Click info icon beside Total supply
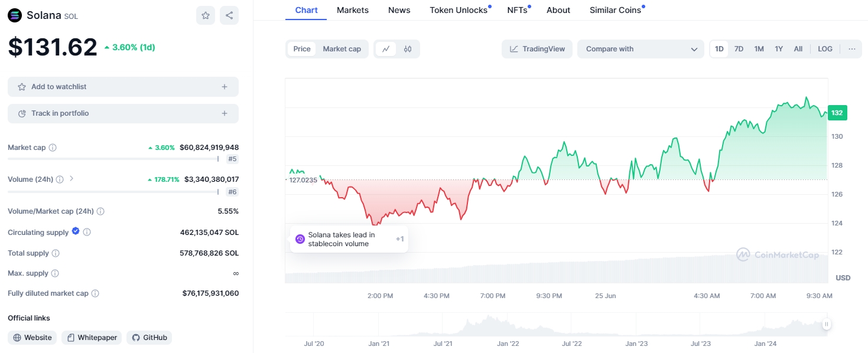The height and width of the screenshot is (353, 868). [x=56, y=253]
